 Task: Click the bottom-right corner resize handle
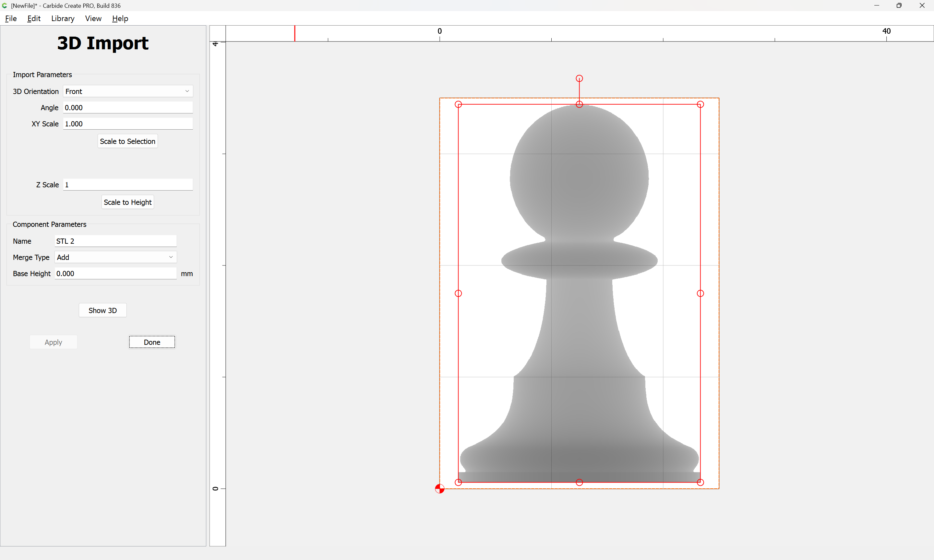[x=700, y=482]
